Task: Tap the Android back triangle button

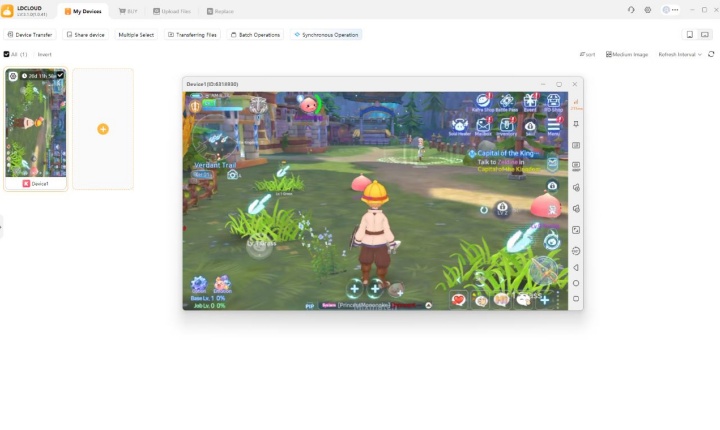Action: pyautogui.click(x=576, y=267)
